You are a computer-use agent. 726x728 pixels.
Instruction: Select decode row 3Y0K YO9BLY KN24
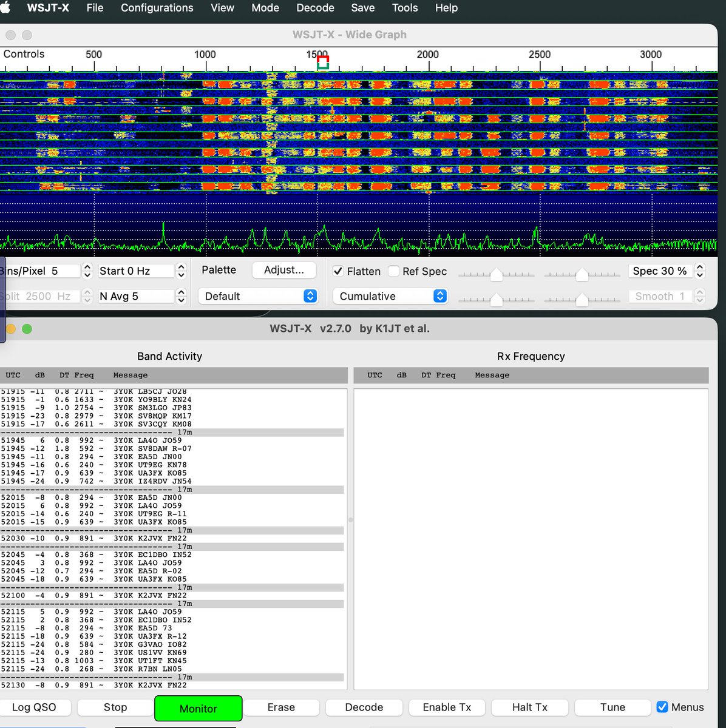173,400
